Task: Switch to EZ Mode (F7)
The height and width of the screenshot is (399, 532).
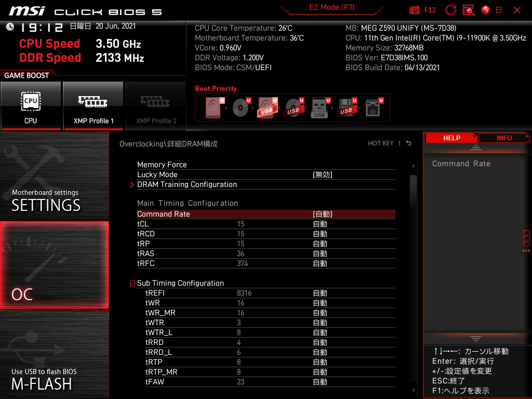Action: [x=331, y=7]
